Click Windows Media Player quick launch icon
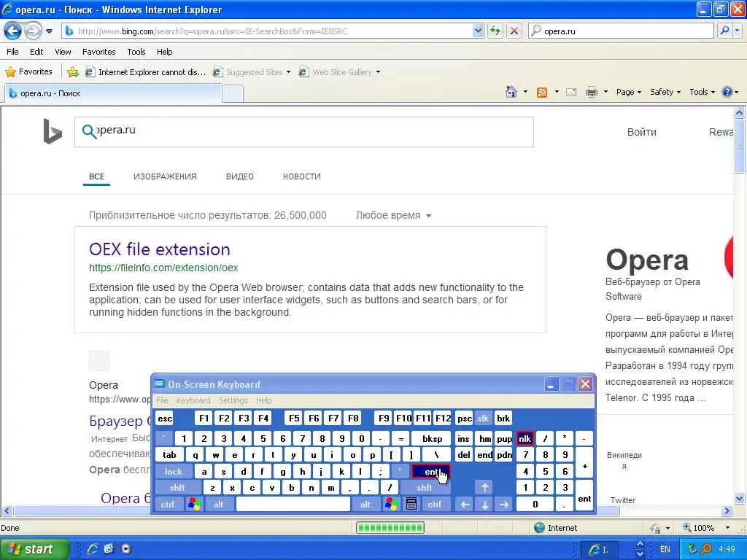747x560 pixels. (x=126, y=549)
